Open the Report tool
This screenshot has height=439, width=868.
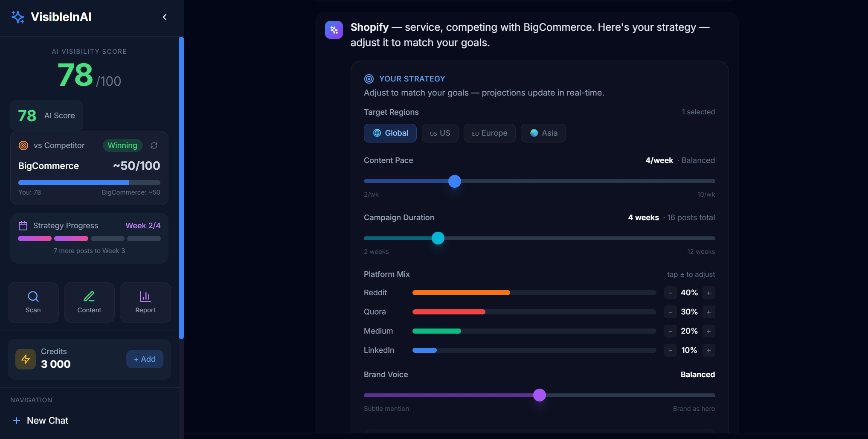tap(145, 302)
